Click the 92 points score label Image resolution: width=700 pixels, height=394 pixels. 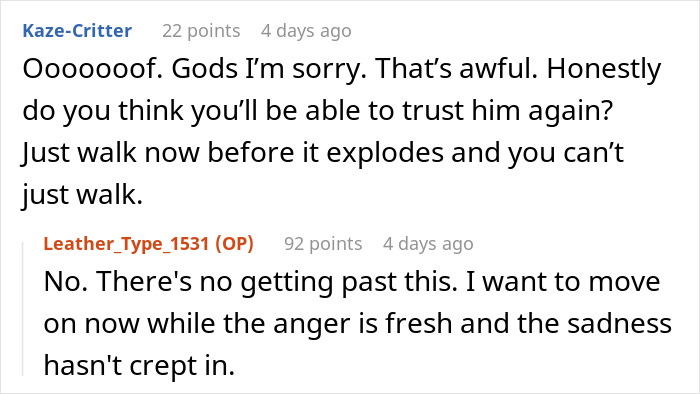click(323, 244)
